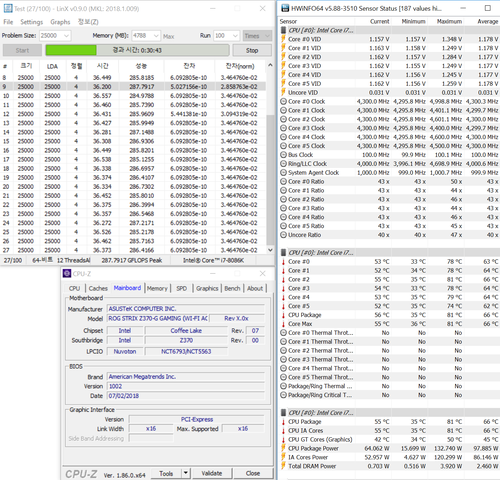
Task: Click the LinX results scroll down arrow
Action: pos(270,250)
